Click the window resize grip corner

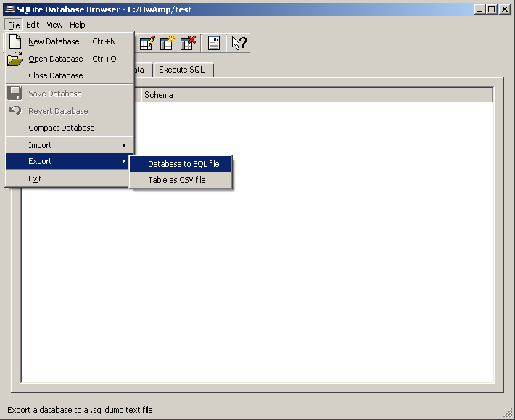pos(508,413)
